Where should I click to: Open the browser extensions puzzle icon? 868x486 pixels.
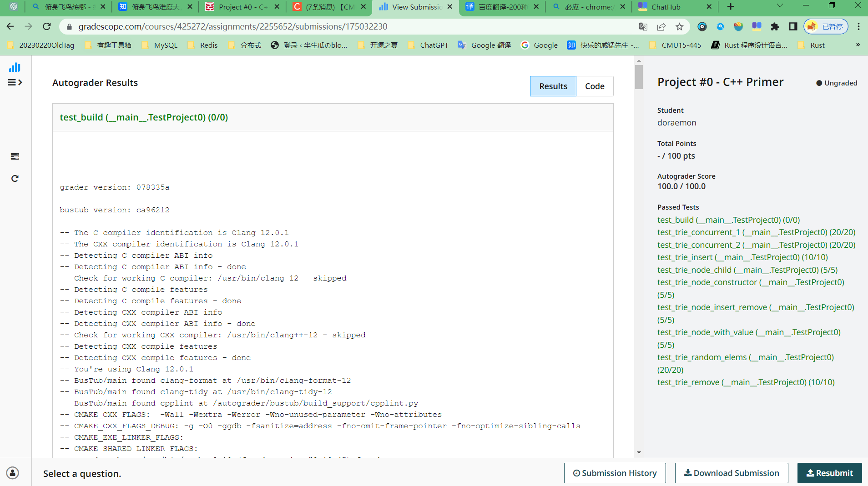point(776,26)
